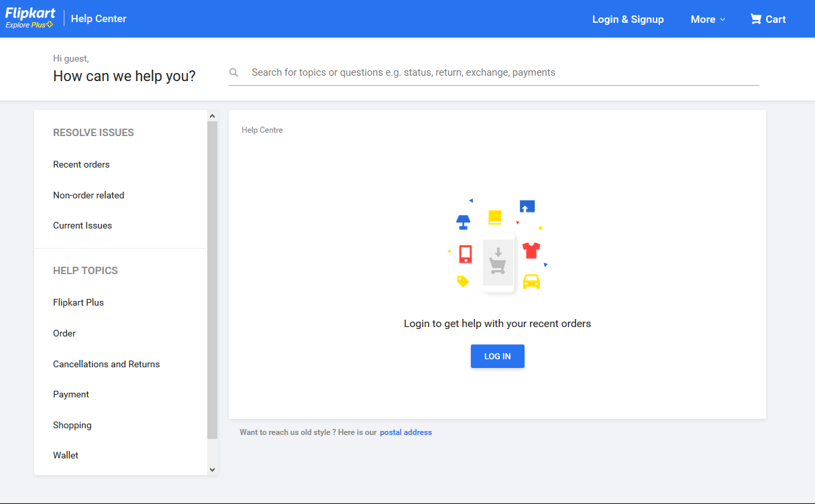Click 'HELP TOPICS' heading text
Screen dimensions: 815x504
click(x=85, y=271)
